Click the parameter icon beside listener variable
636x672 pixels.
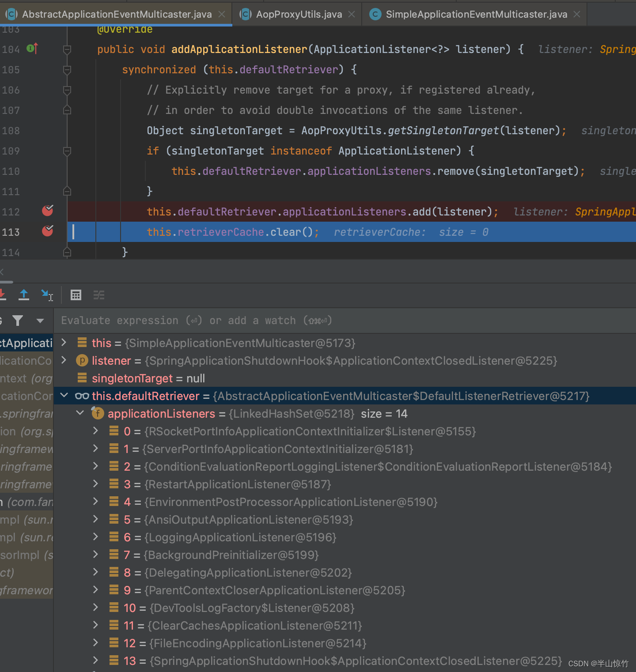(x=82, y=360)
